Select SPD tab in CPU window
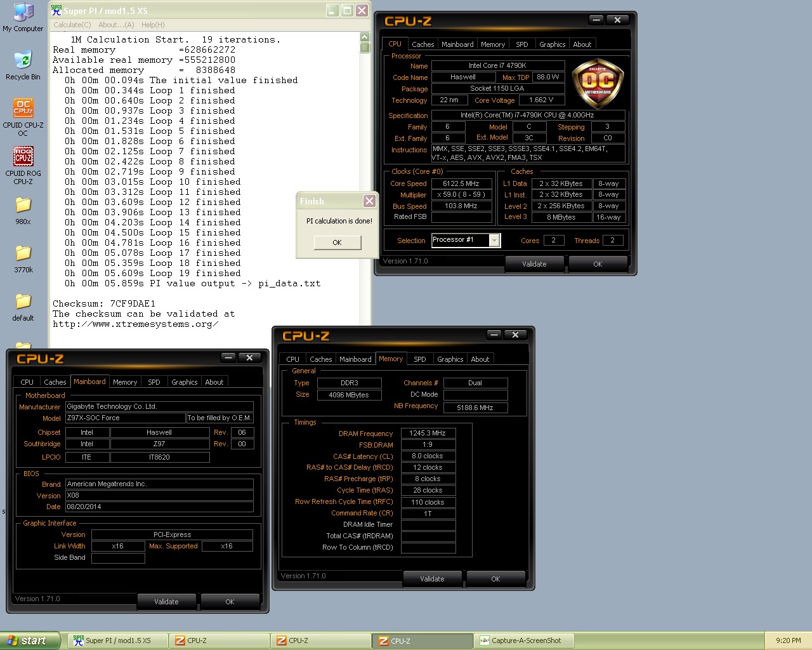This screenshot has height=650, width=812. 521,44
